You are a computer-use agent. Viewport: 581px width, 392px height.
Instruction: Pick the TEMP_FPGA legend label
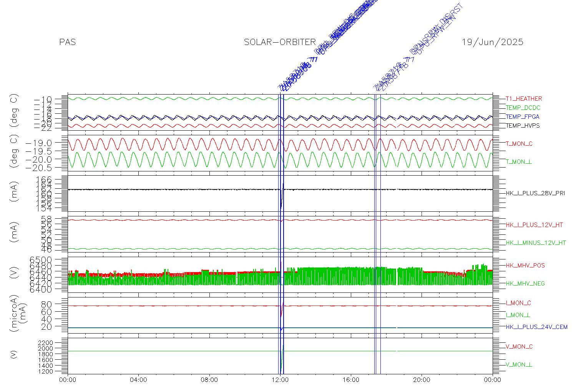point(523,117)
